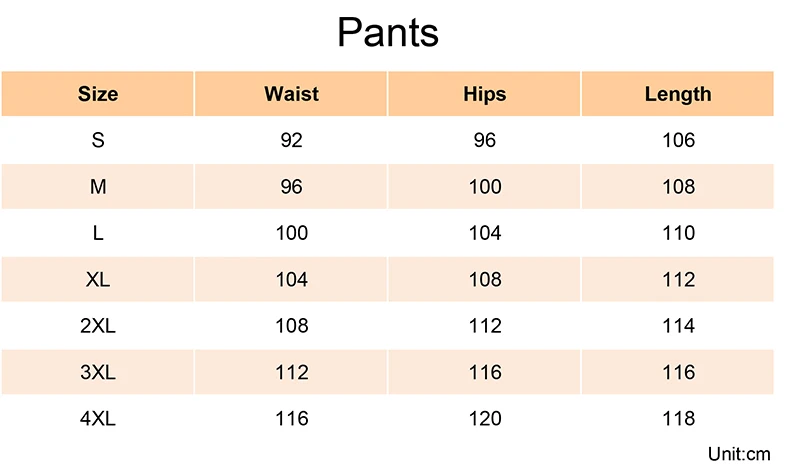Select the L size row label
Image resolution: width=800 pixels, height=470 pixels.
98,233
